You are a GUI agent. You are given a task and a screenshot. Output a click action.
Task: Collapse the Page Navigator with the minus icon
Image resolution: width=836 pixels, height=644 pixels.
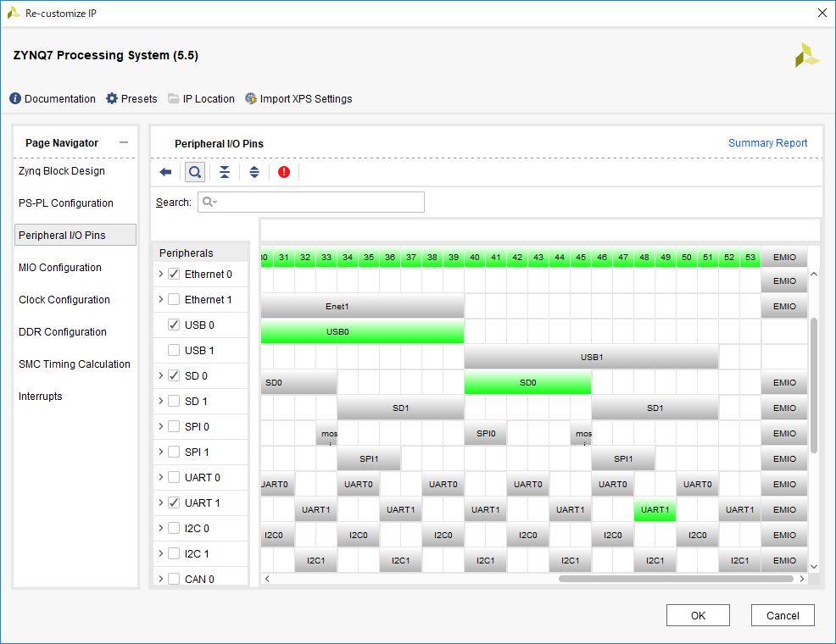125,142
